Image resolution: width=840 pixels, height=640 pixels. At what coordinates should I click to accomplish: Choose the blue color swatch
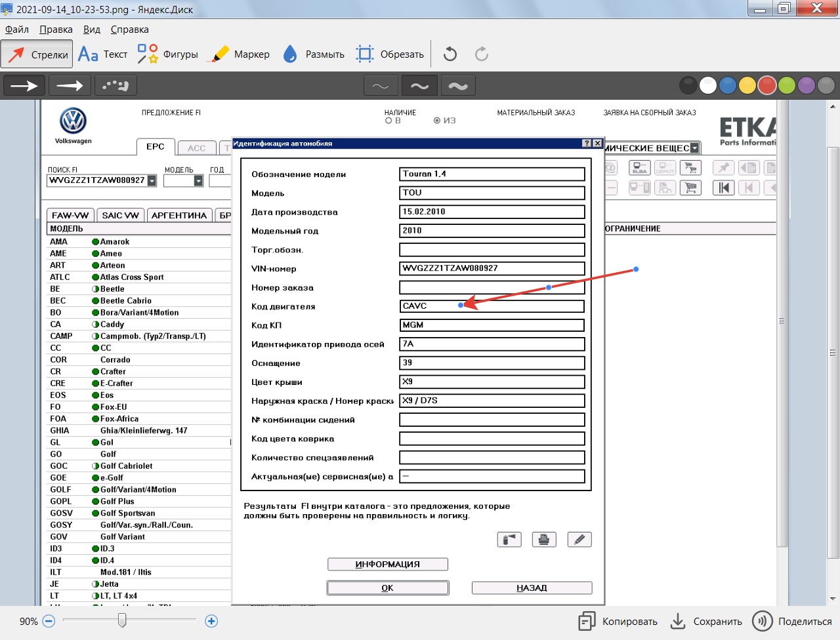coord(728,85)
